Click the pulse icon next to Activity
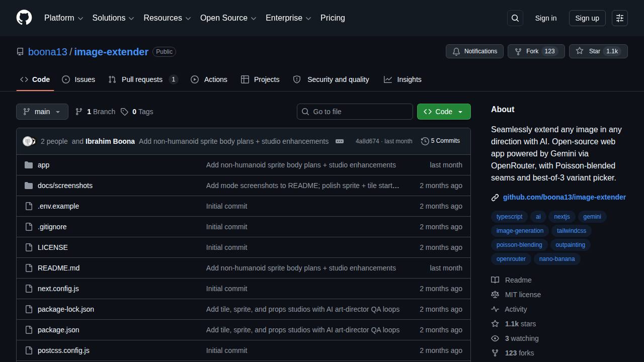Viewport: 644px width, 362px height. pos(495,309)
